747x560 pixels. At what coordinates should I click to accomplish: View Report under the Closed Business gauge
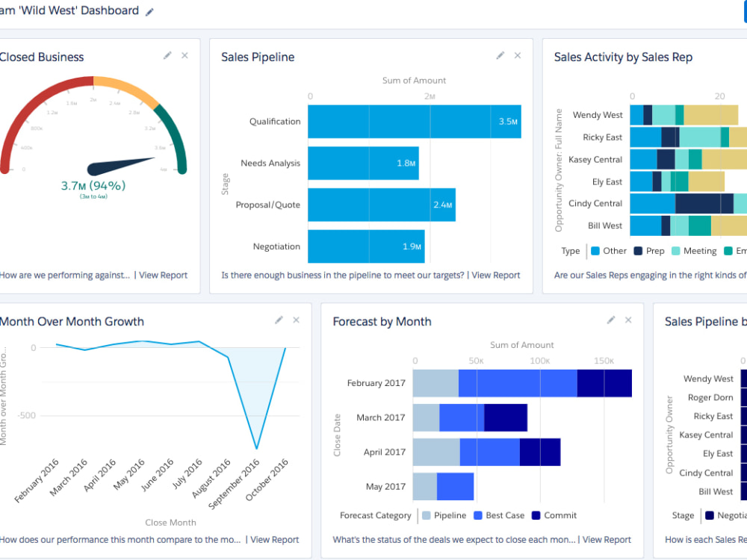pos(163,275)
